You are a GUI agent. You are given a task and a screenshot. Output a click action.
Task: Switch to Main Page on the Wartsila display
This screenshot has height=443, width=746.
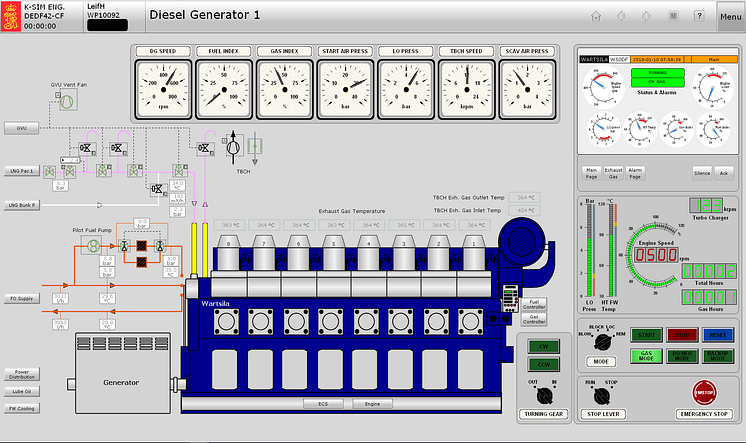pyautogui.click(x=591, y=173)
